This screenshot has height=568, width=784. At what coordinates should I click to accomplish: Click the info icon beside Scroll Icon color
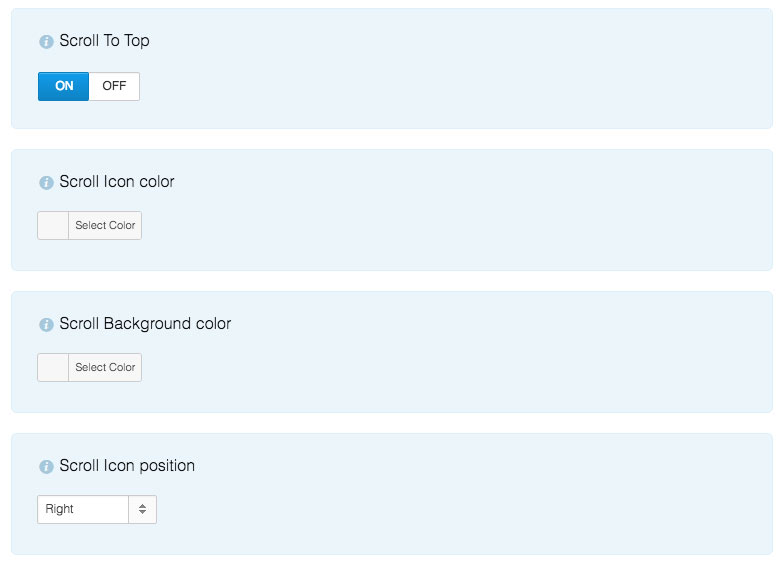point(46,183)
